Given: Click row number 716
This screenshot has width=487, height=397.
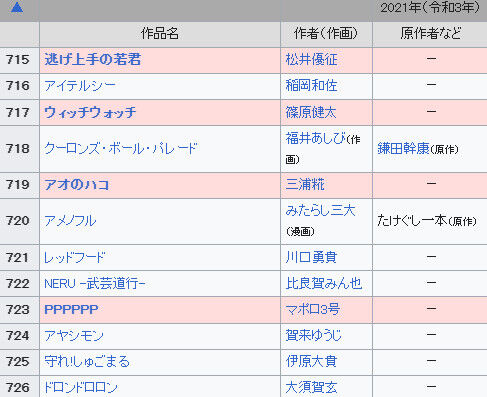Looking at the screenshot, I should (x=17, y=86).
